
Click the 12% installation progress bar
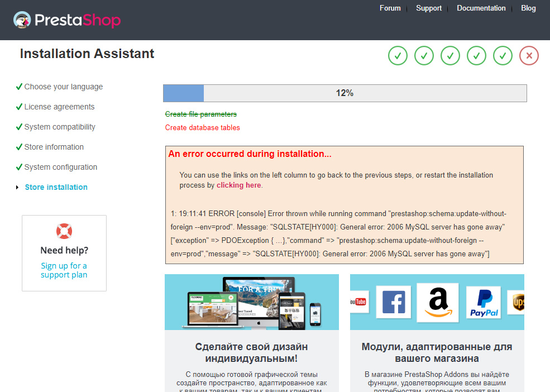pyautogui.click(x=345, y=93)
